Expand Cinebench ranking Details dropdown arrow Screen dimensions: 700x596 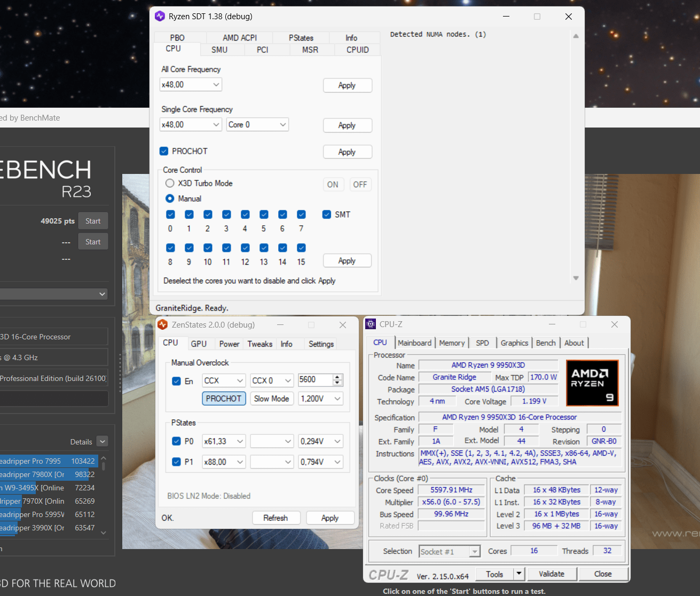coord(103,441)
